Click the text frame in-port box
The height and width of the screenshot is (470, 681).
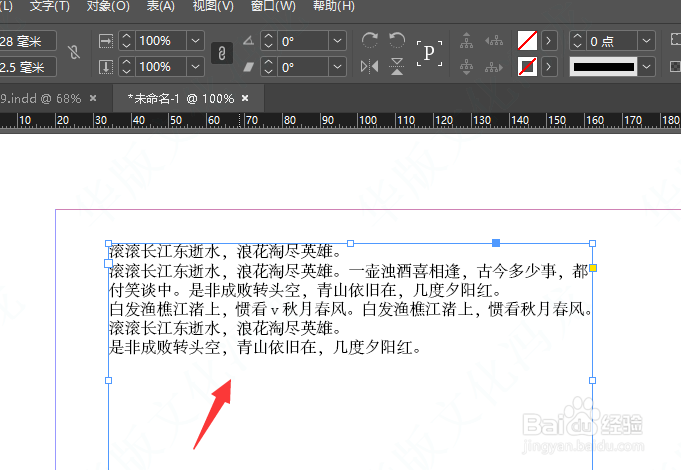[109, 263]
